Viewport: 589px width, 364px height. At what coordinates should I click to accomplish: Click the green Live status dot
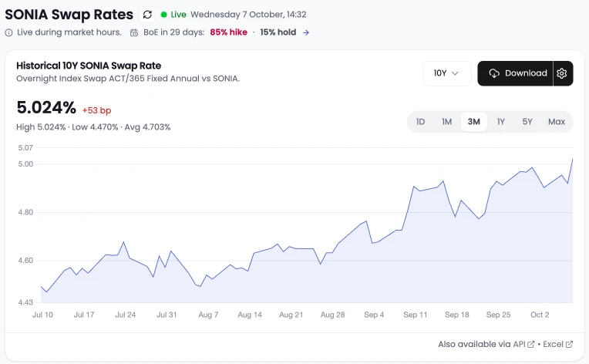[x=163, y=15]
